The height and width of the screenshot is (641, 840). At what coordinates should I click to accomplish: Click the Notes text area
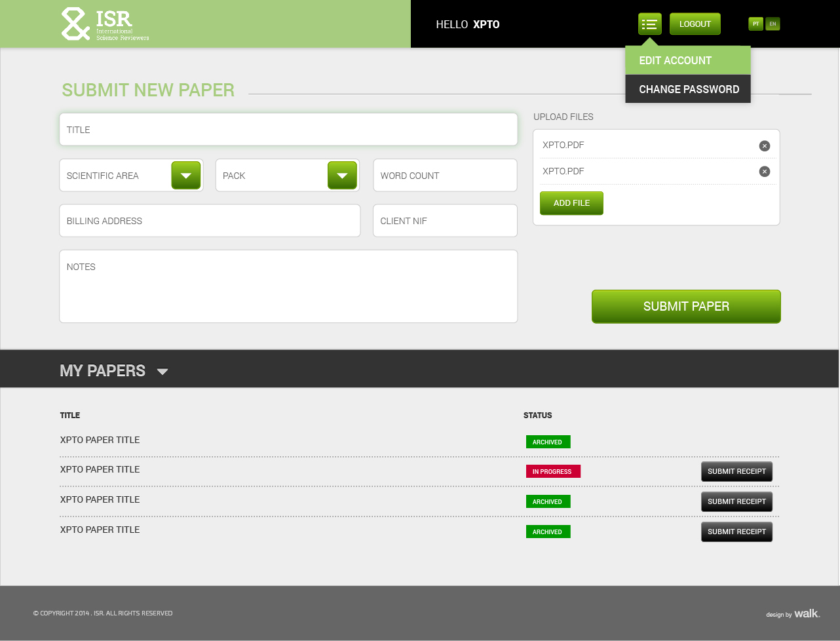point(288,286)
